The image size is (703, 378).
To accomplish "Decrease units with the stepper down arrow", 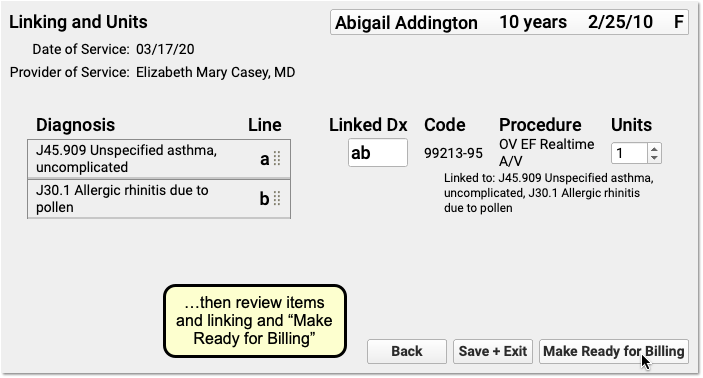I will click(654, 158).
